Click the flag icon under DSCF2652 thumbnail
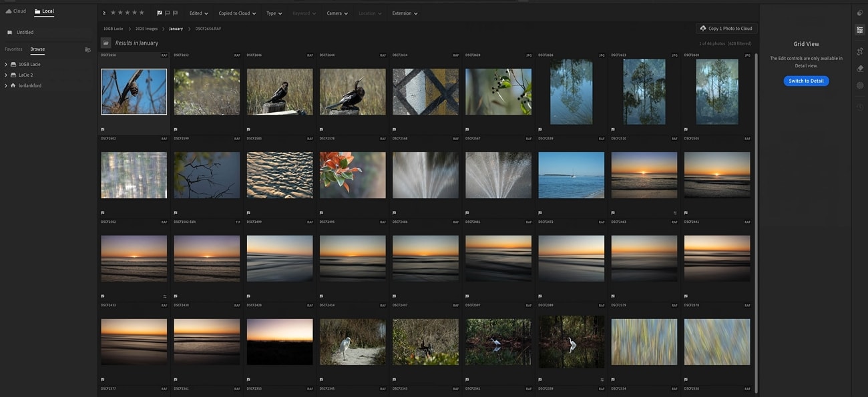 (x=176, y=129)
